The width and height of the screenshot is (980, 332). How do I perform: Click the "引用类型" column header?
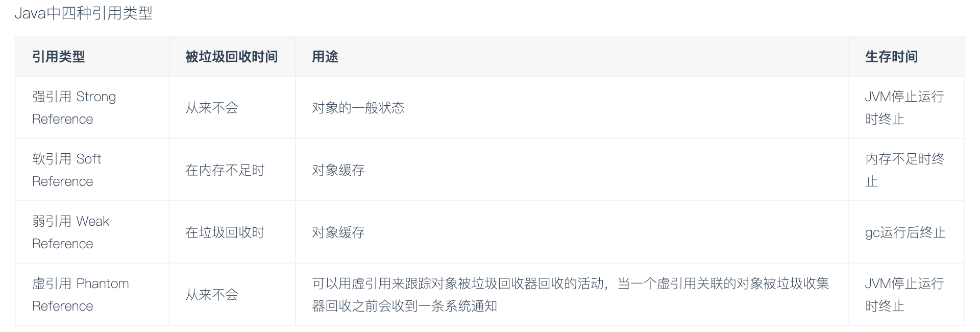click(x=59, y=57)
